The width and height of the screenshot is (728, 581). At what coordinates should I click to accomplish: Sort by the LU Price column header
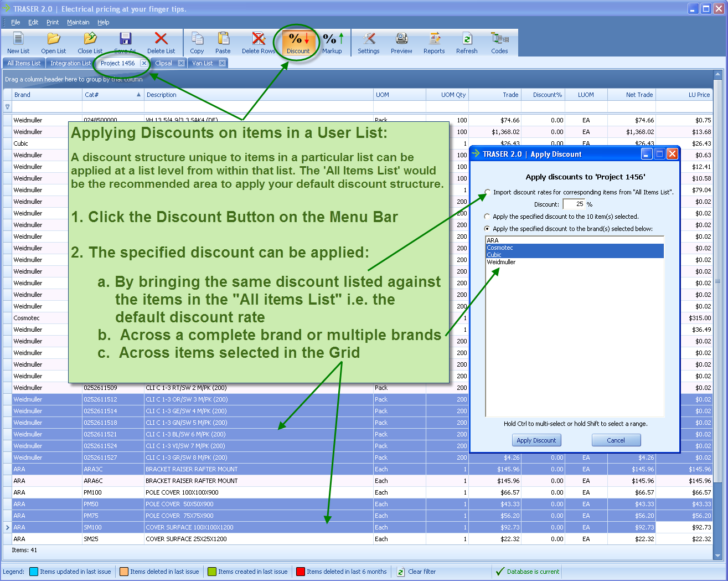pos(684,95)
